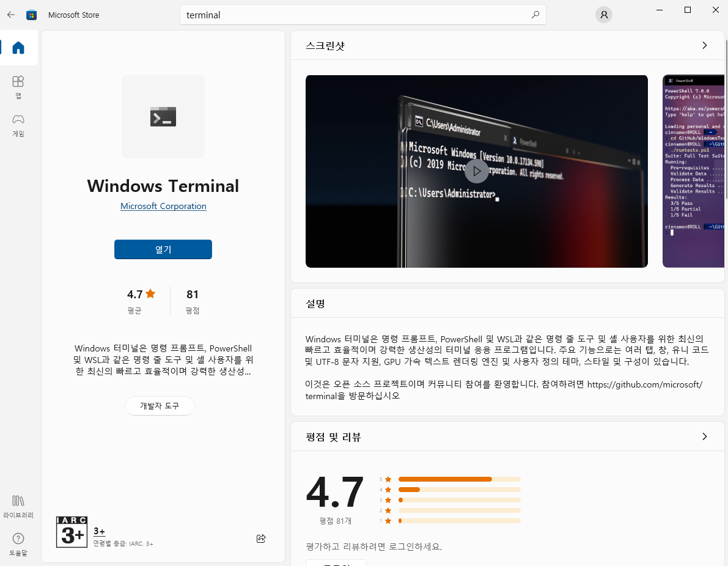Image resolution: width=728 pixels, height=566 pixels.
Task: Open the Microsoft Corporation publisher link
Action: pyautogui.click(x=163, y=206)
